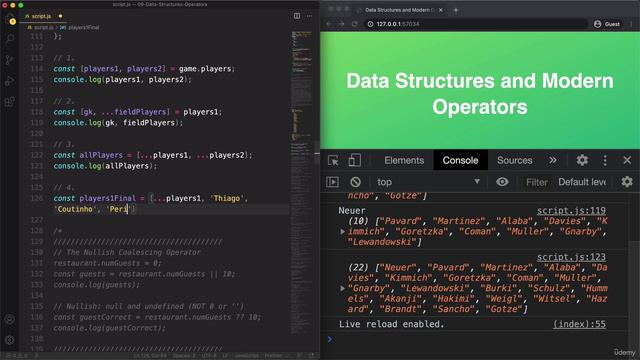This screenshot has width=640, height=360.
Task: Click the const guestCorrect code line
Action: coord(158,317)
